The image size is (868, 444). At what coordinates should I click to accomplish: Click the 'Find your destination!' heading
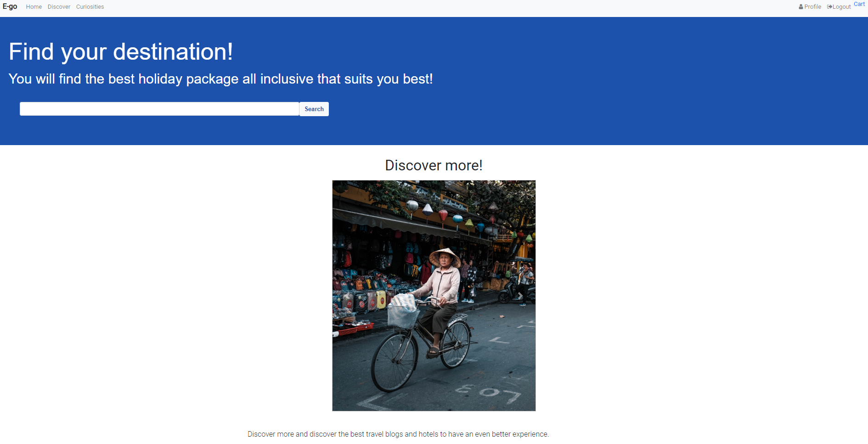click(x=121, y=51)
